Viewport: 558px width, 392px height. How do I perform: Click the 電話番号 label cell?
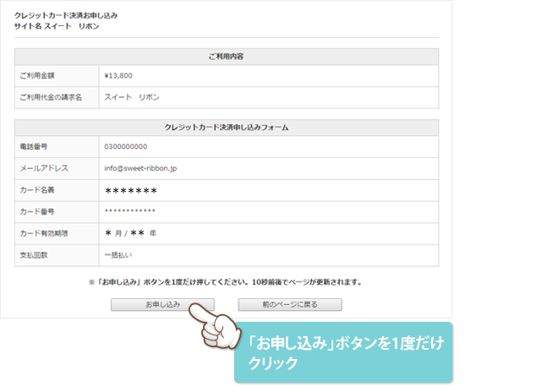(57, 146)
